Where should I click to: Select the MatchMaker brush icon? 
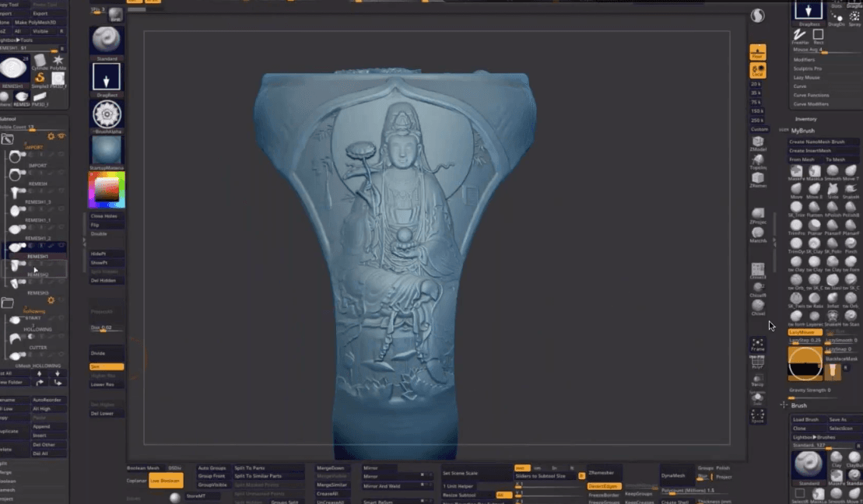pos(758,233)
